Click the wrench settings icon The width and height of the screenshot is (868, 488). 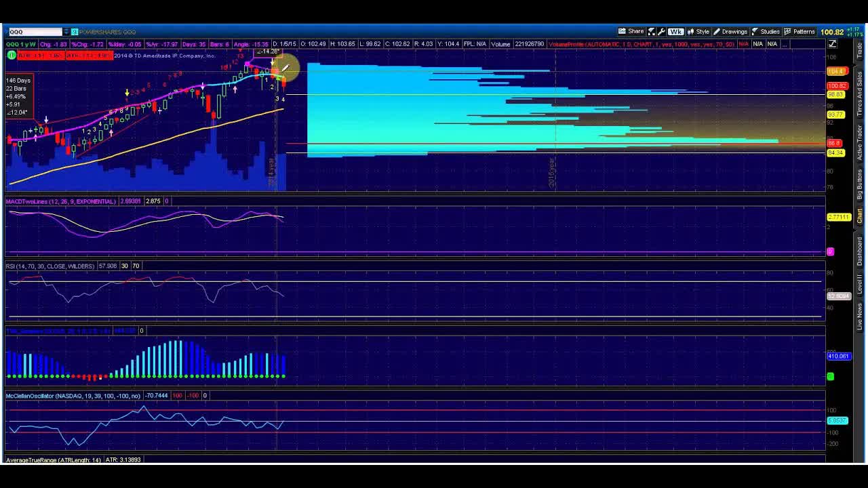[662, 32]
